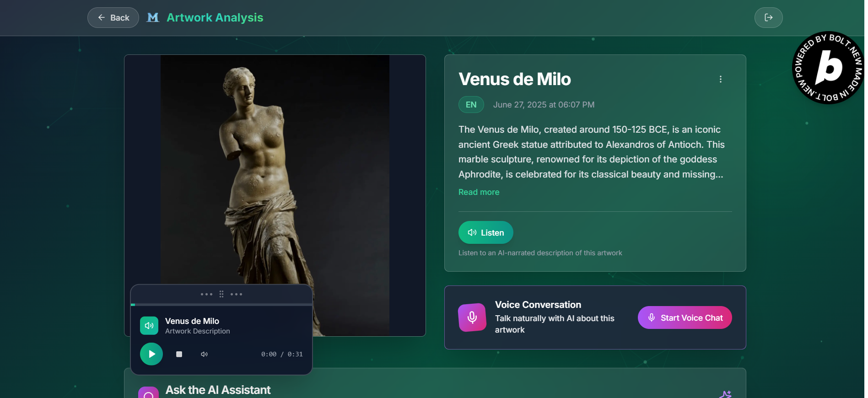
Task: Click microphone icon in Start Voice Chat button
Action: tap(651, 317)
